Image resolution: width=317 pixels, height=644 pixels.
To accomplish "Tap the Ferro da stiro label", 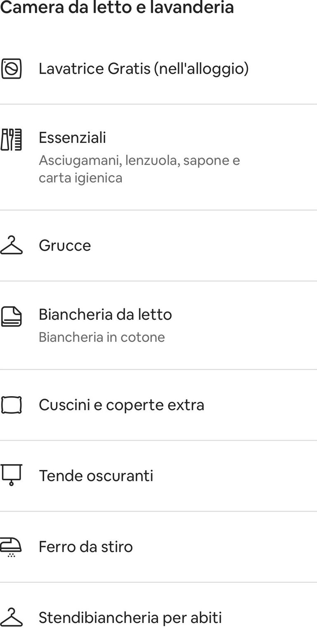I will (x=86, y=547).
